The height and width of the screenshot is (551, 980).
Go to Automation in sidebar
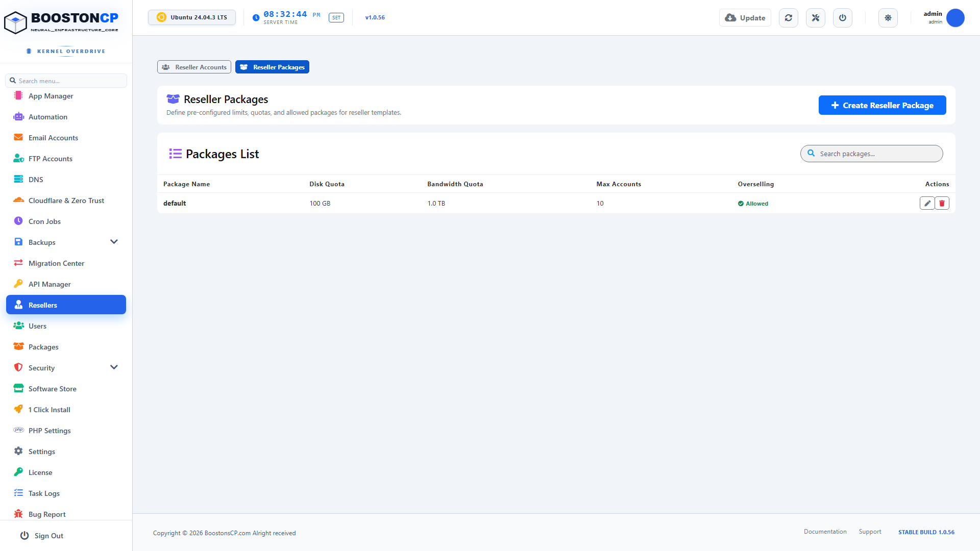[x=66, y=117]
